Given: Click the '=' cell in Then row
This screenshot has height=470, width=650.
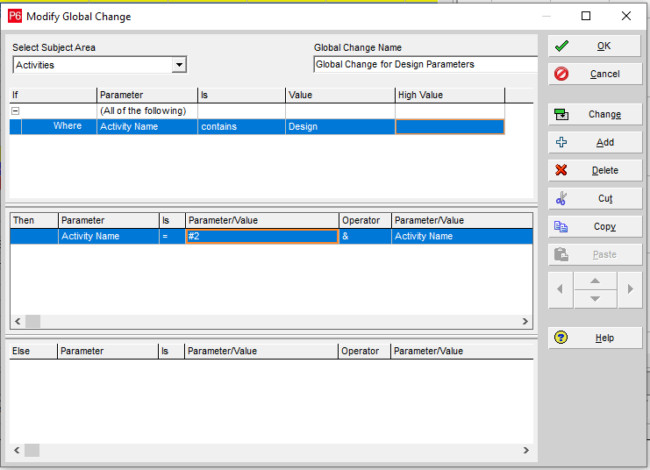Looking at the screenshot, I should point(172,236).
